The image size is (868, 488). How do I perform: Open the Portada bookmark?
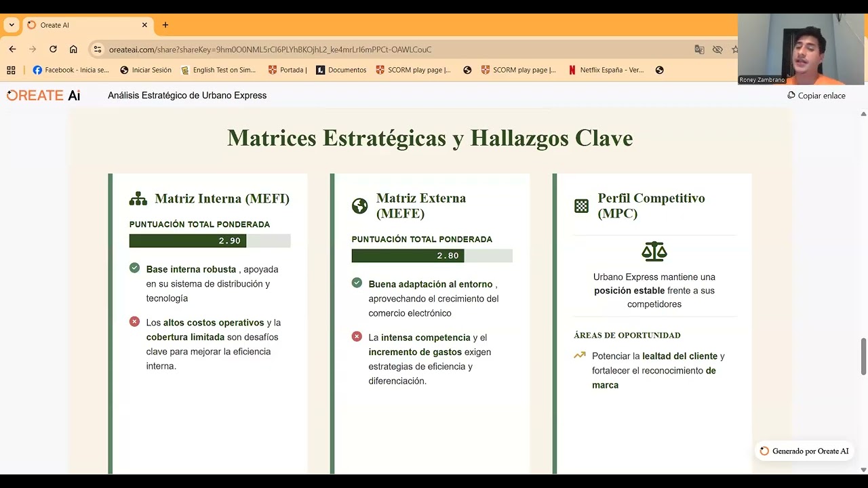[x=288, y=70]
